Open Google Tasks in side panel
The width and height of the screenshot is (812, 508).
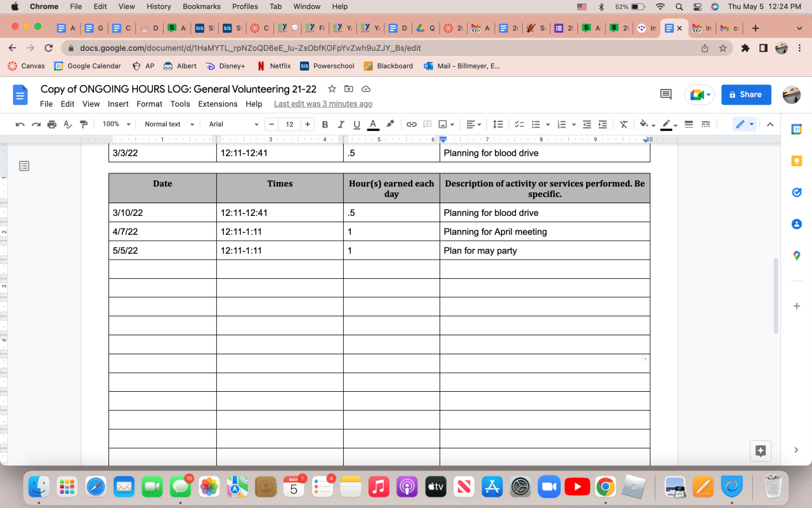pos(797,192)
